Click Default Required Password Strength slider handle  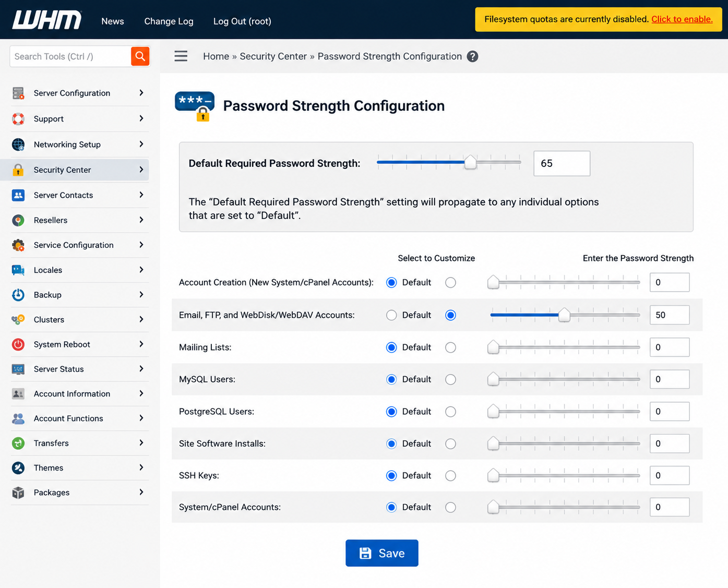pos(470,162)
